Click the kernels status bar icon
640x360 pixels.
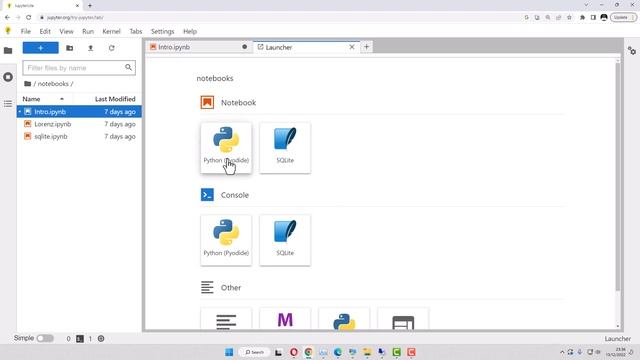pyautogui.click(x=101, y=338)
